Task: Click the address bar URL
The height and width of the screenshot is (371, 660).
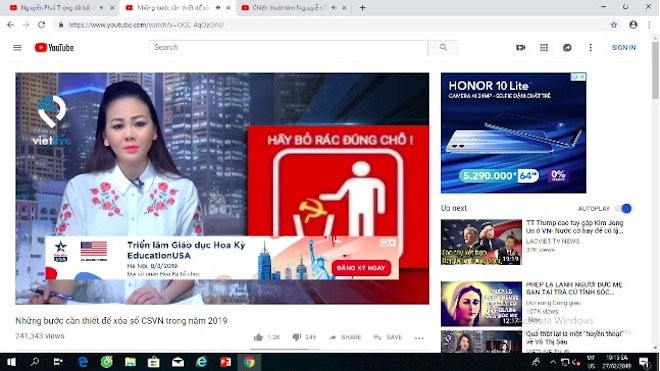Action: (x=146, y=25)
